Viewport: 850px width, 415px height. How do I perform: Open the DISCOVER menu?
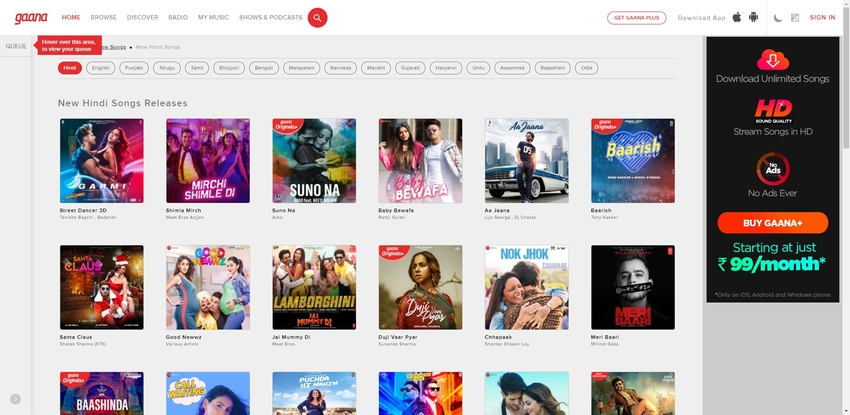click(143, 17)
